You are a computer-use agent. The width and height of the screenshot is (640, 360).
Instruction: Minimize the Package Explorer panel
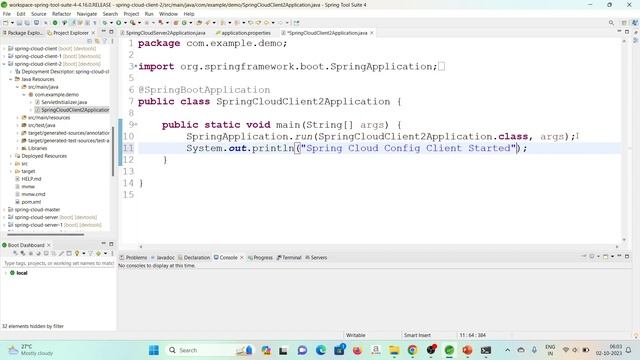coord(104,32)
